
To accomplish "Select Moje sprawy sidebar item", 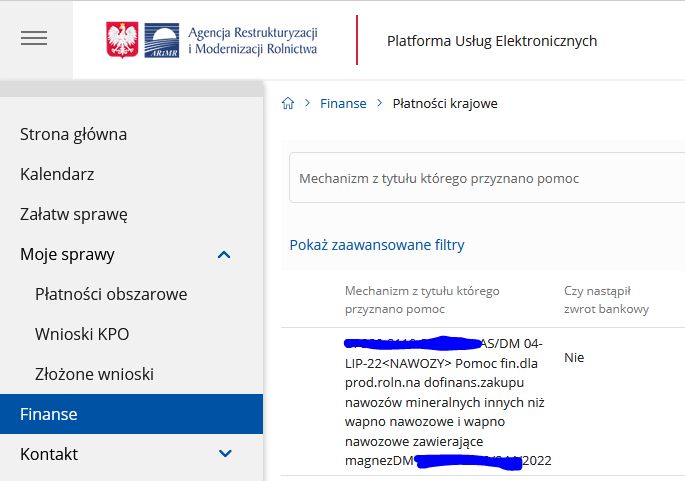I will pos(67,254).
